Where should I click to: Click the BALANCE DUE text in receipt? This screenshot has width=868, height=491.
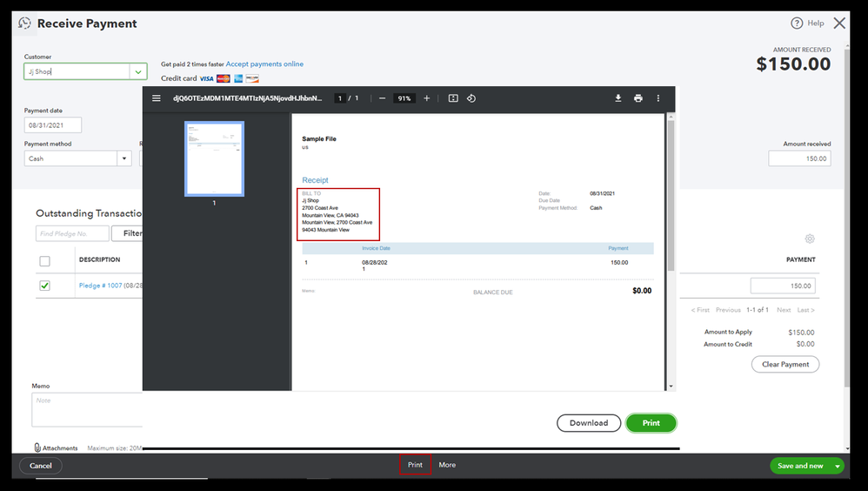pos(492,292)
